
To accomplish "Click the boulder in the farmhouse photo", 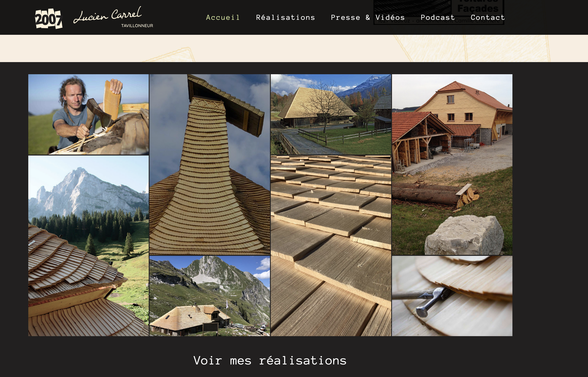I will [464, 235].
